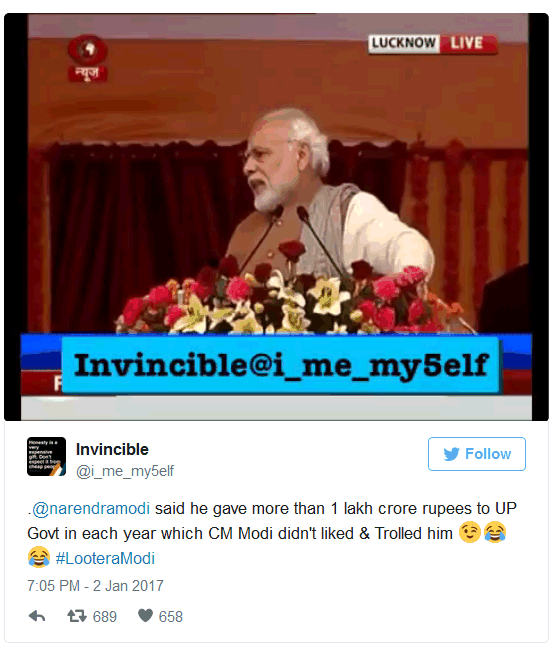The image size is (555, 653).
Task: Click the Invincible display name
Action: tap(112, 449)
